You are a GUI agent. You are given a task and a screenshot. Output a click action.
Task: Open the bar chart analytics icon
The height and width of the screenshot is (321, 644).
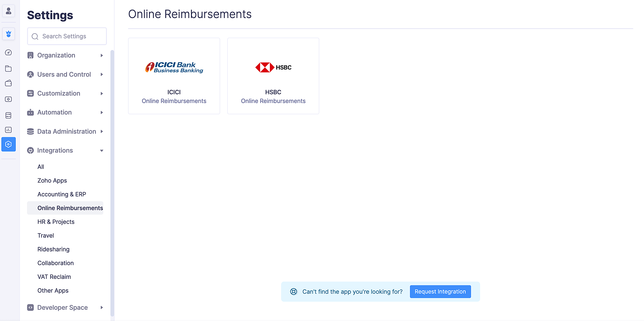click(x=9, y=130)
